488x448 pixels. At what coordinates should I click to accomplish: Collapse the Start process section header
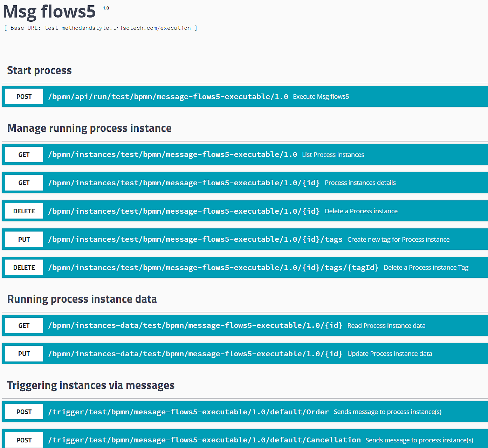click(x=39, y=70)
